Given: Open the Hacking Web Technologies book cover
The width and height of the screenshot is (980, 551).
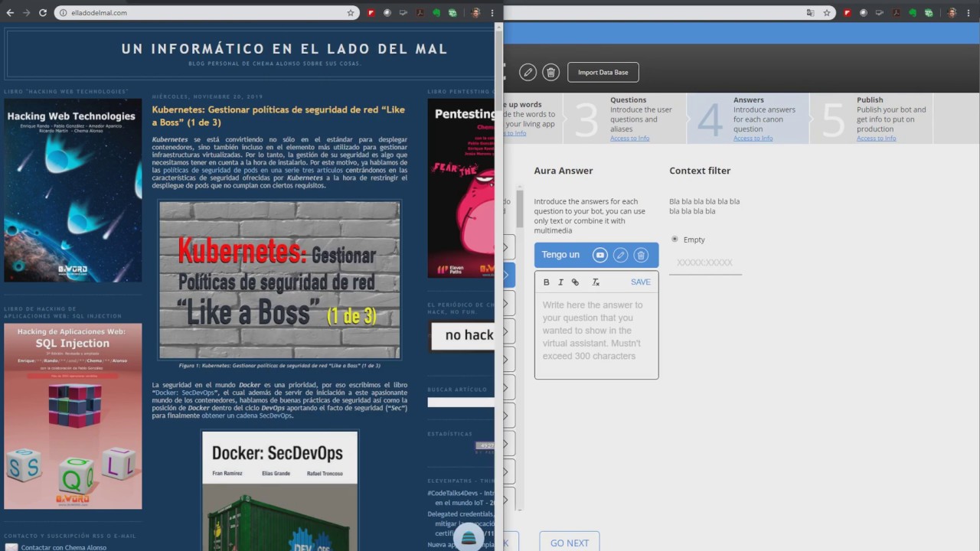Looking at the screenshot, I should 73,191.
